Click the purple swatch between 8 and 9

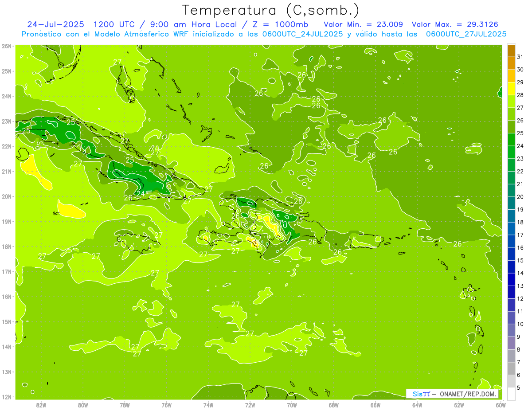click(x=511, y=343)
